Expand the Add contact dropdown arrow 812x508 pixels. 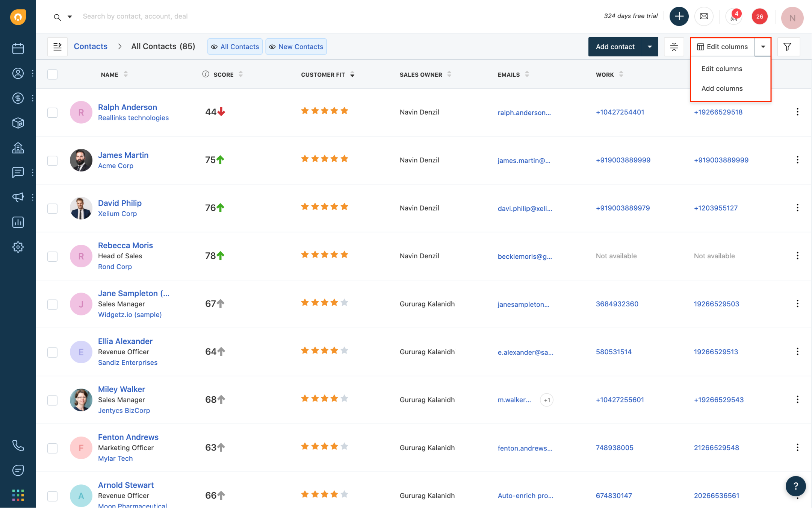click(x=650, y=46)
